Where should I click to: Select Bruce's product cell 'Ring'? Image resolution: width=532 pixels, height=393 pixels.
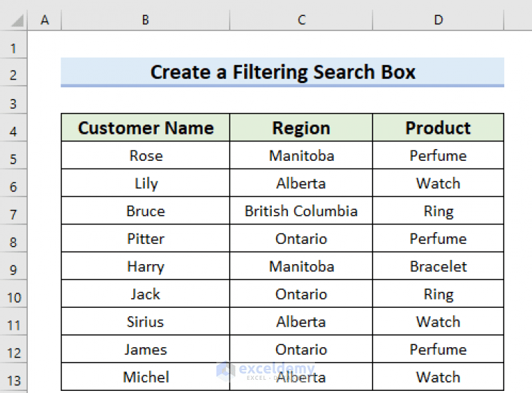click(438, 211)
